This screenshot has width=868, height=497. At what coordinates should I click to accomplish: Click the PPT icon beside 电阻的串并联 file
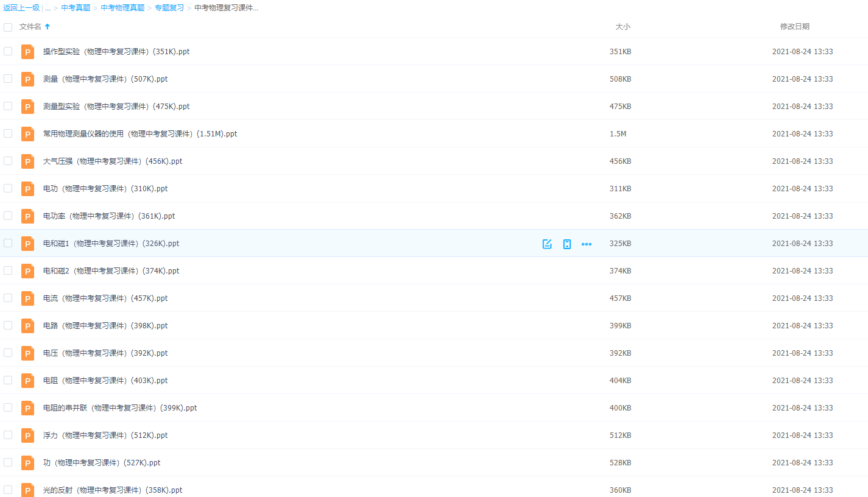point(27,408)
